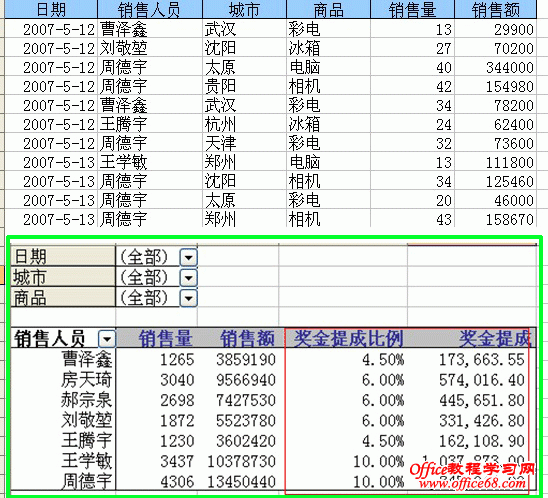
Task: Click the 日期 page field label in pivot table
Action: pyautogui.click(x=63, y=257)
